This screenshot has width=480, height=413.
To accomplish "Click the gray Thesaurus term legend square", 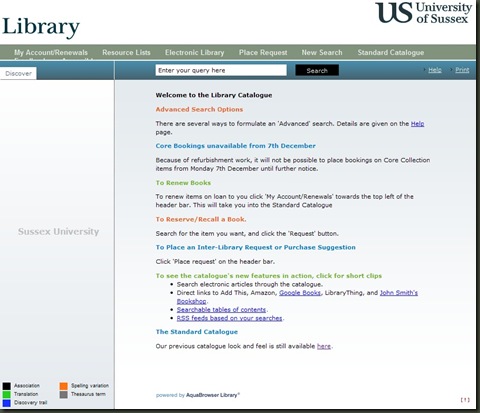I will pyautogui.click(x=64, y=395).
